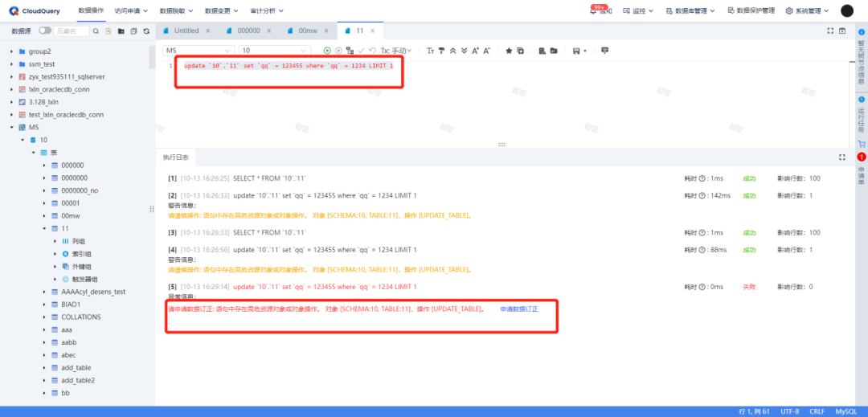Expand the group2 folder
This screenshot has width=868, height=417.
[x=11, y=51]
